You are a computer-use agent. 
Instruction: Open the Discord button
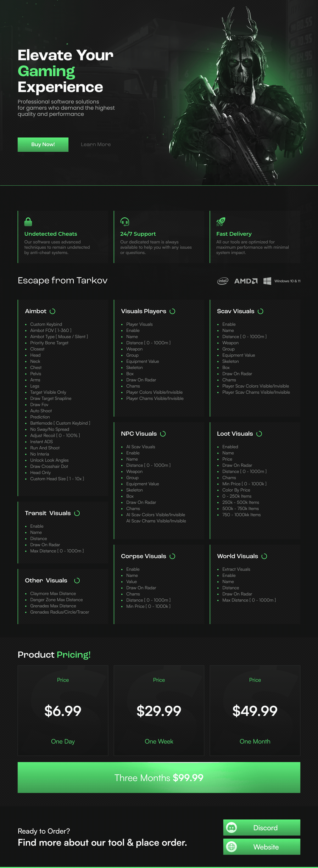pos(262,827)
